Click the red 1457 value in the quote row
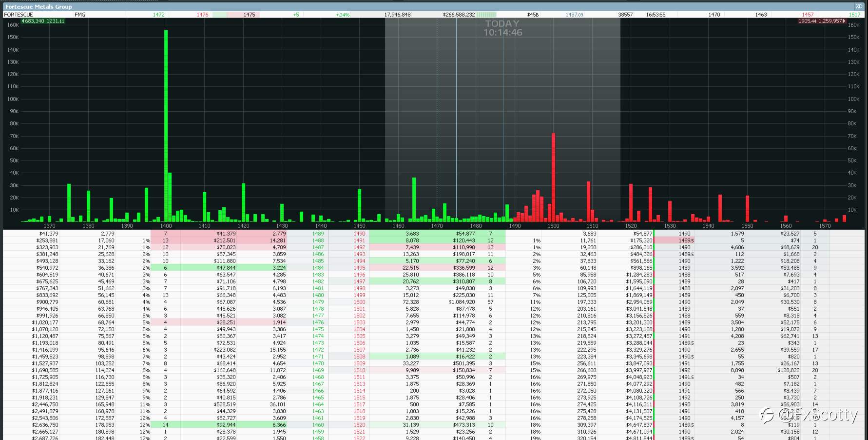The height and width of the screenshot is (440, 868). (x=808, y=15)
